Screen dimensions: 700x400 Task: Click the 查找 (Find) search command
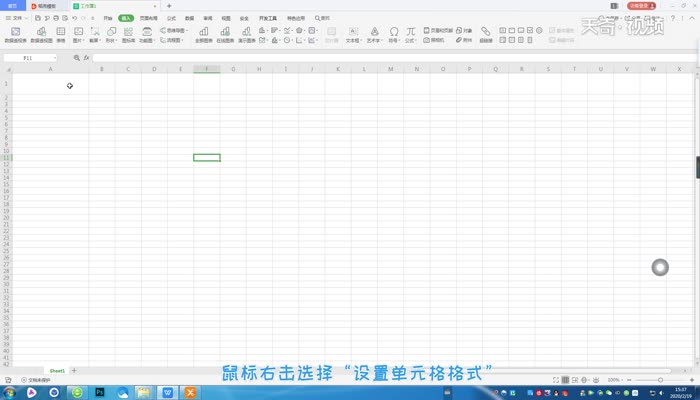(x=322, y=18)
